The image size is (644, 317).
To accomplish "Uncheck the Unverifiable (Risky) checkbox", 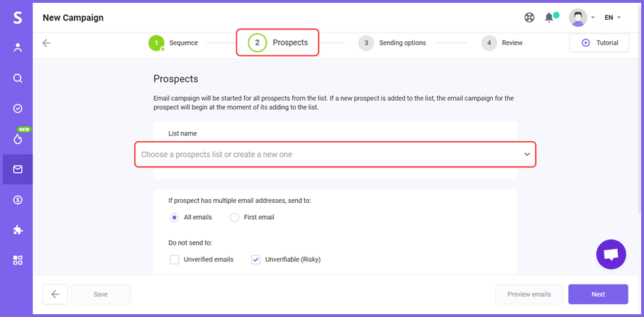I will [256, 260].
